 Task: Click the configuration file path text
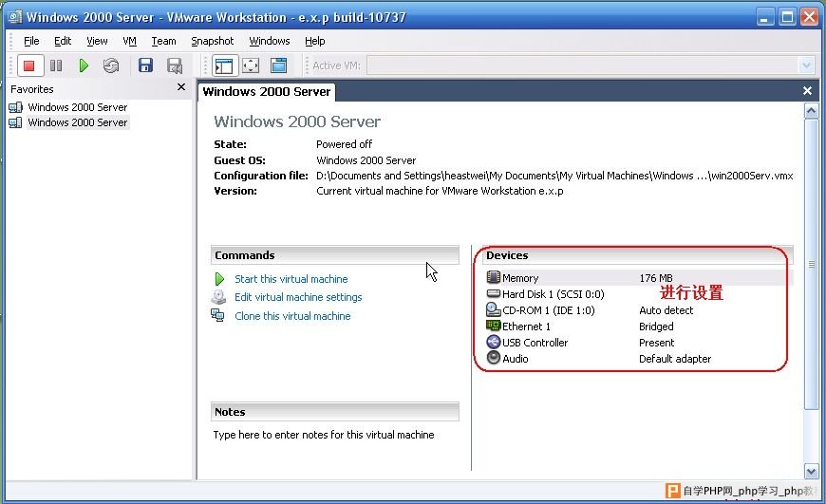point(554,176)
